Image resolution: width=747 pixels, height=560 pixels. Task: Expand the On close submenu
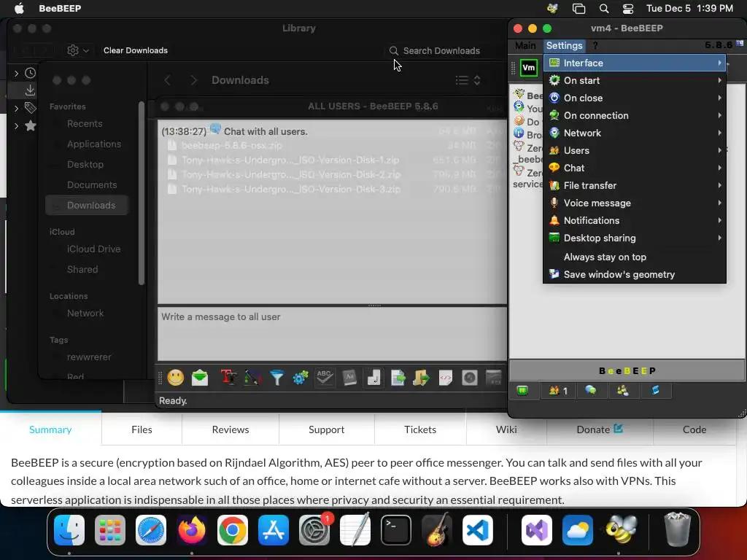coord(635,98)
